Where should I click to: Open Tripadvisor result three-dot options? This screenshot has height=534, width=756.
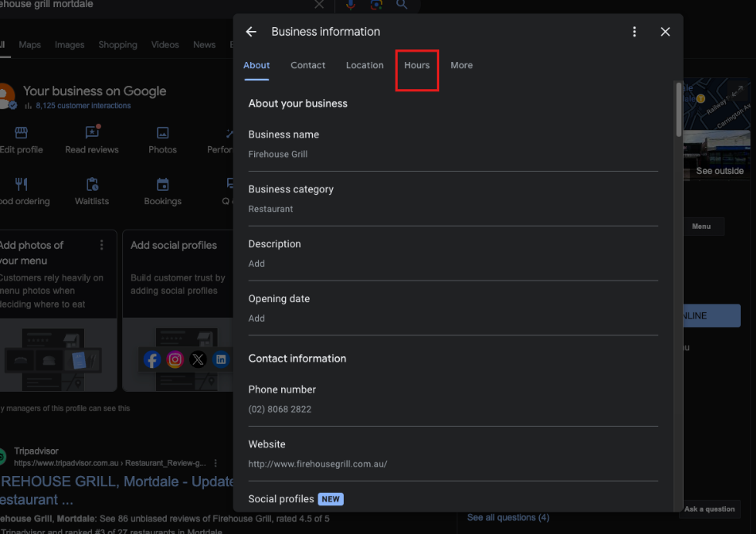click(215, 463)
